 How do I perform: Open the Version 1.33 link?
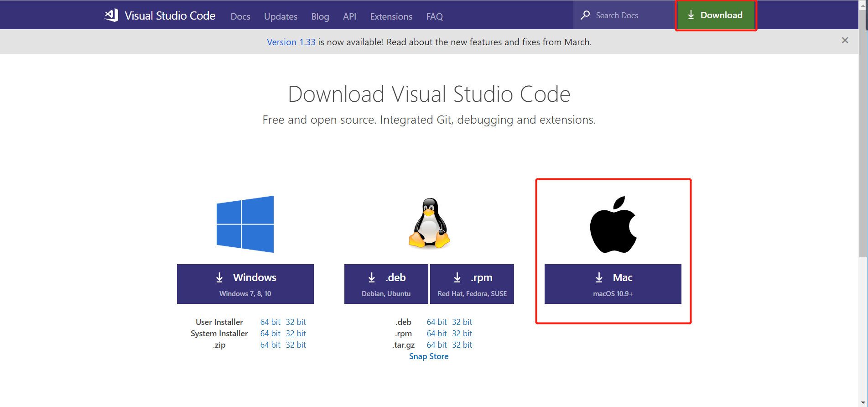291,42
